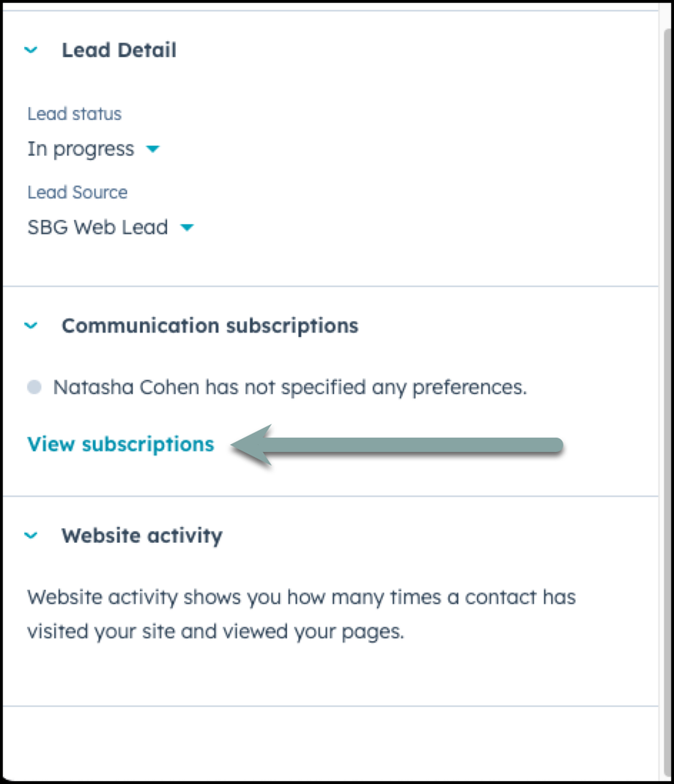
Task: Click the divider line above Website activity
Action: point(330,496)
